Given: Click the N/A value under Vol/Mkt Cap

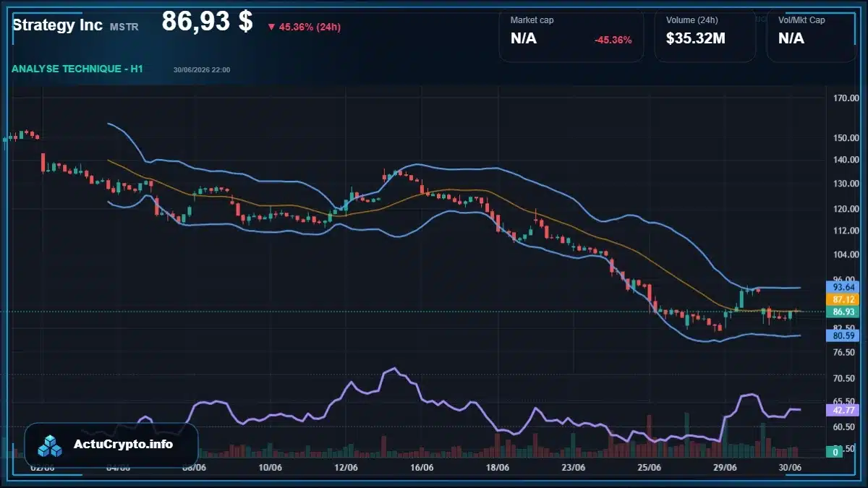Looking at the screenshot, I should pyautogui.click(x=791, y=39).
